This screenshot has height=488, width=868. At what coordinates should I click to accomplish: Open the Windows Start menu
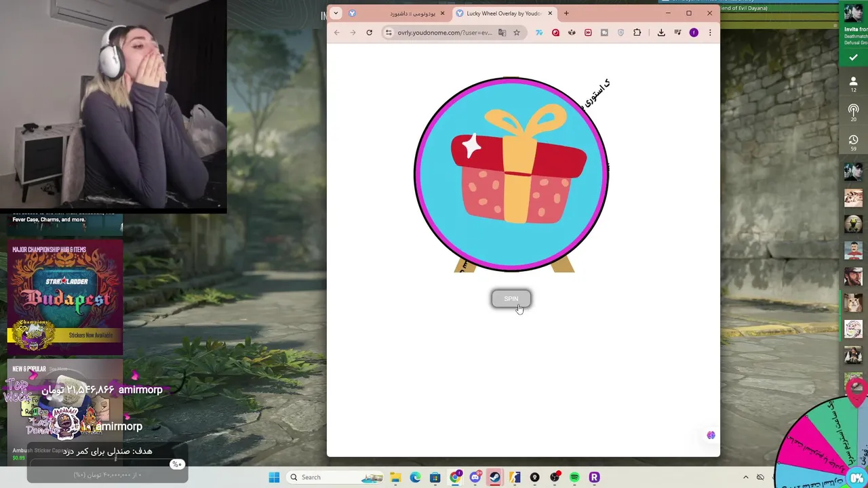(274, 477)
